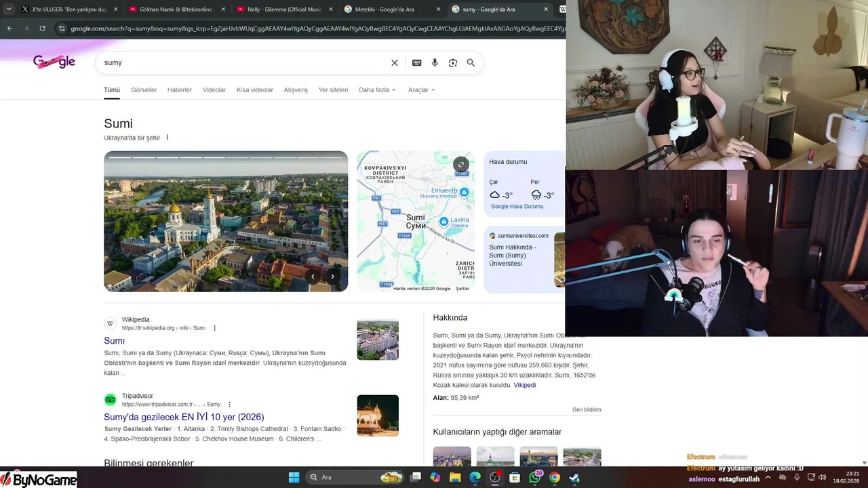
Task: Open Microsoft Store from the taskbar
Action: click(x=515, y=477)
